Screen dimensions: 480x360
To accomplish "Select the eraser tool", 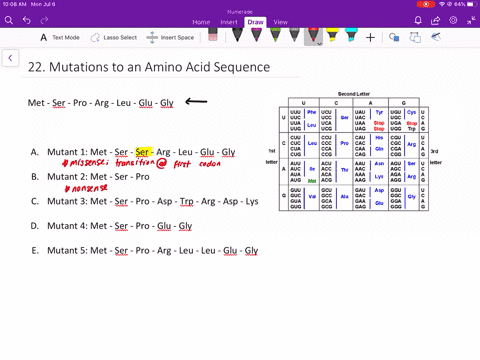I will point(213,34).
